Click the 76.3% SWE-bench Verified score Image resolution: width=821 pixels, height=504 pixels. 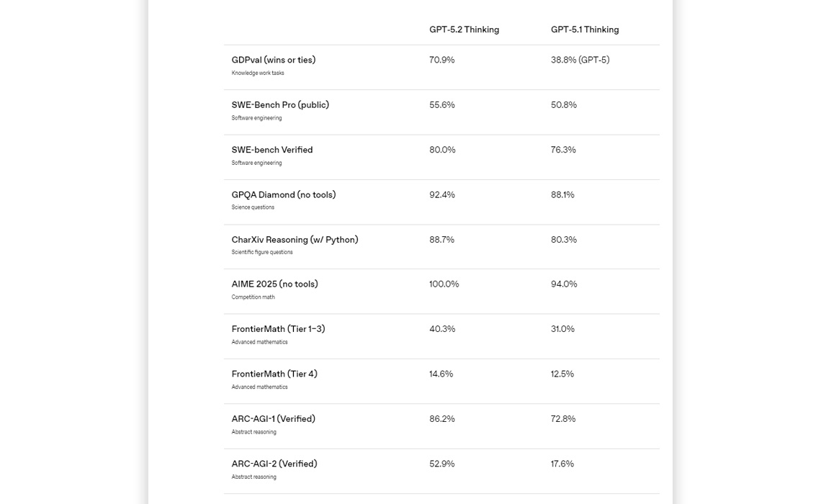click(563, 150)
